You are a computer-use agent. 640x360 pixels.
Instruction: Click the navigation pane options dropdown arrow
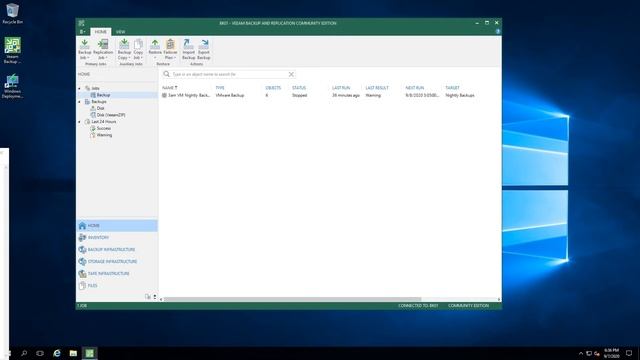pos(155,297)
